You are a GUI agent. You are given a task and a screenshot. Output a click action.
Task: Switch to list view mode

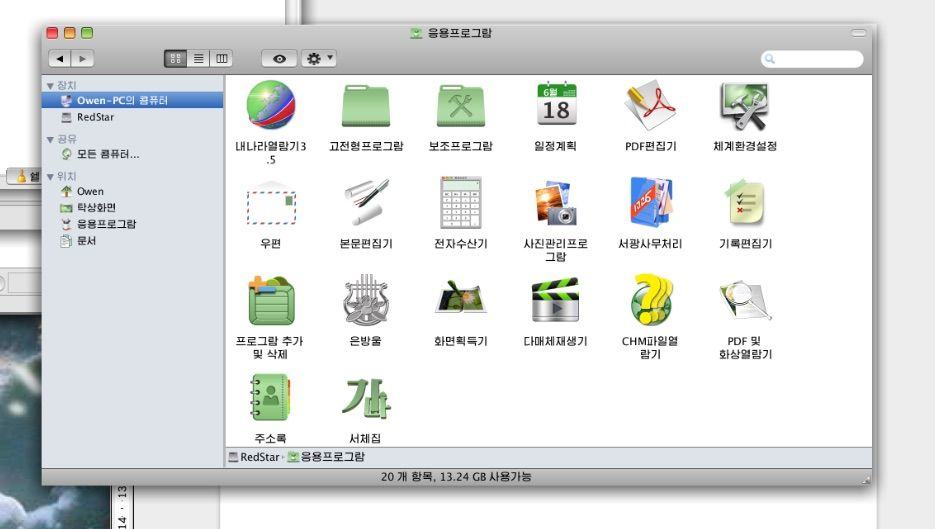199,59
